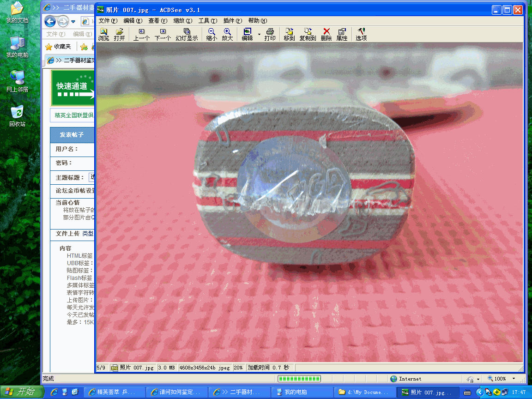Click the Copy To (复制到) icon
532x399 pixels.
(x=308, y=34)
